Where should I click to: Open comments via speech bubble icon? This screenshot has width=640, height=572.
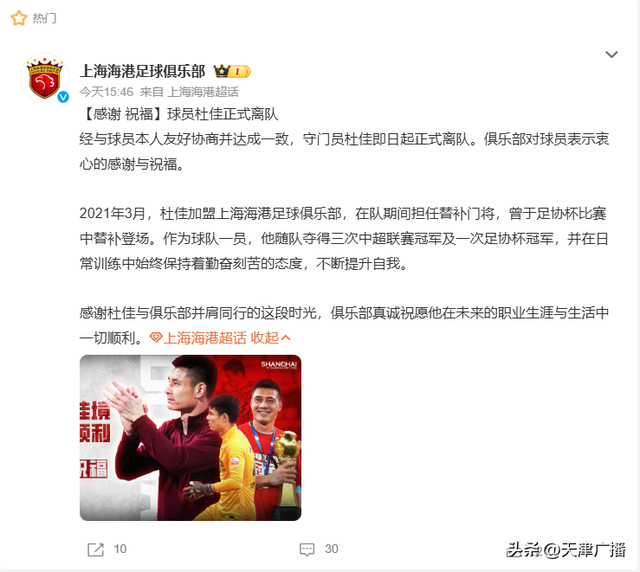click(307, 549)
